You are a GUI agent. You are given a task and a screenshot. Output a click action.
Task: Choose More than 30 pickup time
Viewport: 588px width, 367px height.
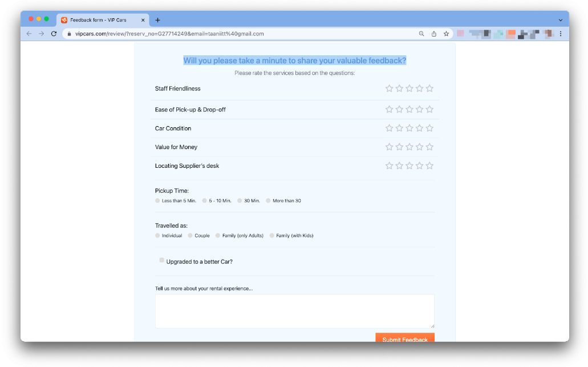tap(268, 201)
